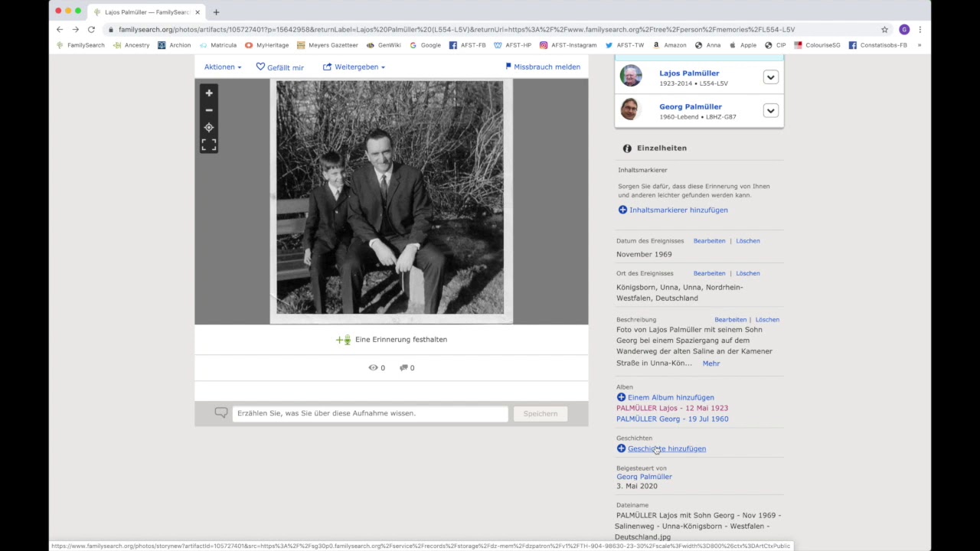Add a topic tag with Inhaltsmarkierer hinzufügen

click(x=673, y=210)
